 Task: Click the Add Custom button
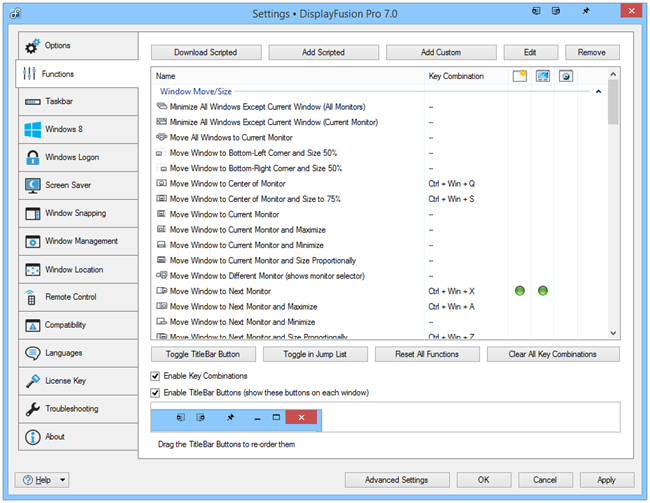[441, 52]
